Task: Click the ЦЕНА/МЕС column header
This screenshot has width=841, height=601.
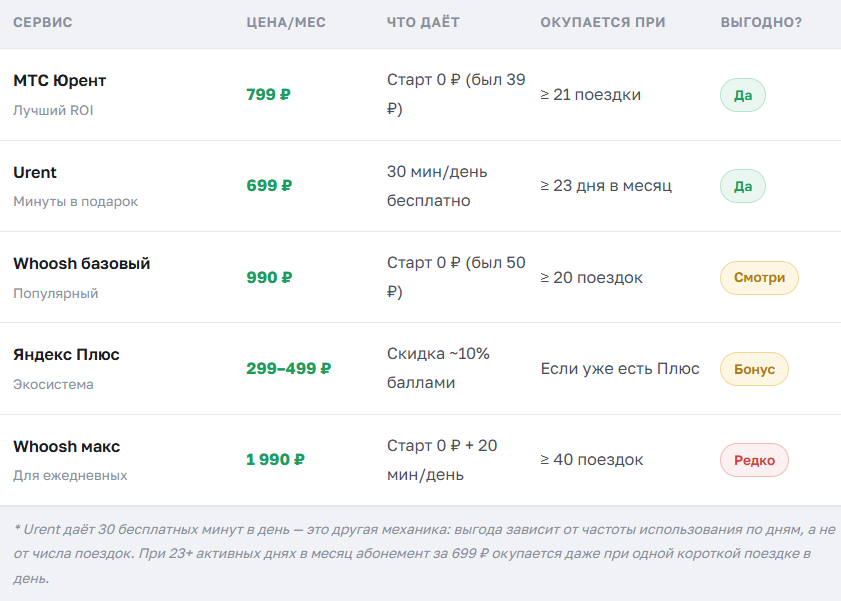Action: tap(286, 23)
